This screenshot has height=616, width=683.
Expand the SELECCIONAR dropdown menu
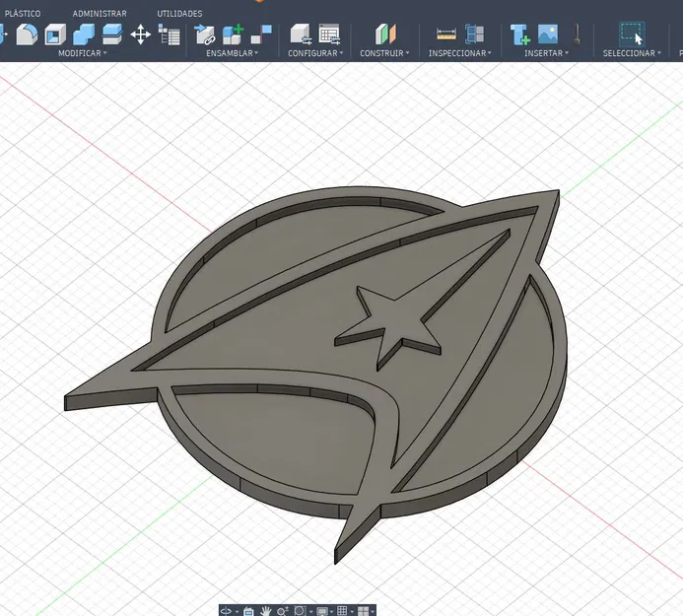tap(632, 53)
